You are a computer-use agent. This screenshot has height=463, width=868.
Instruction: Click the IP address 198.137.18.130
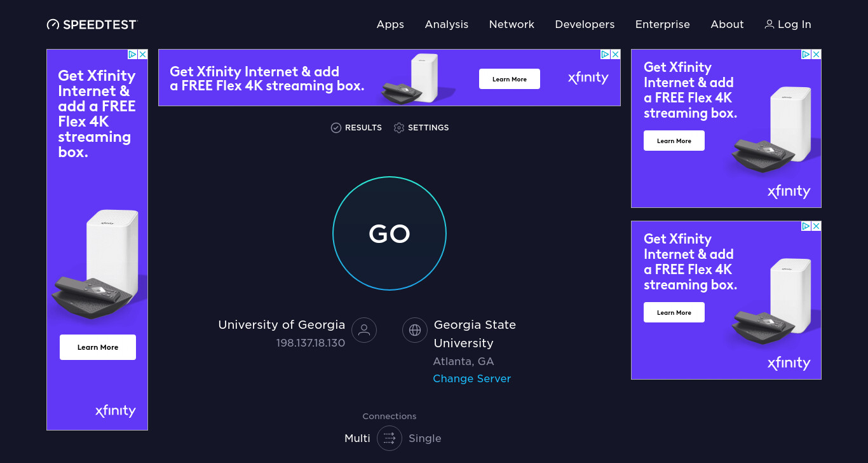pos(311,343)
